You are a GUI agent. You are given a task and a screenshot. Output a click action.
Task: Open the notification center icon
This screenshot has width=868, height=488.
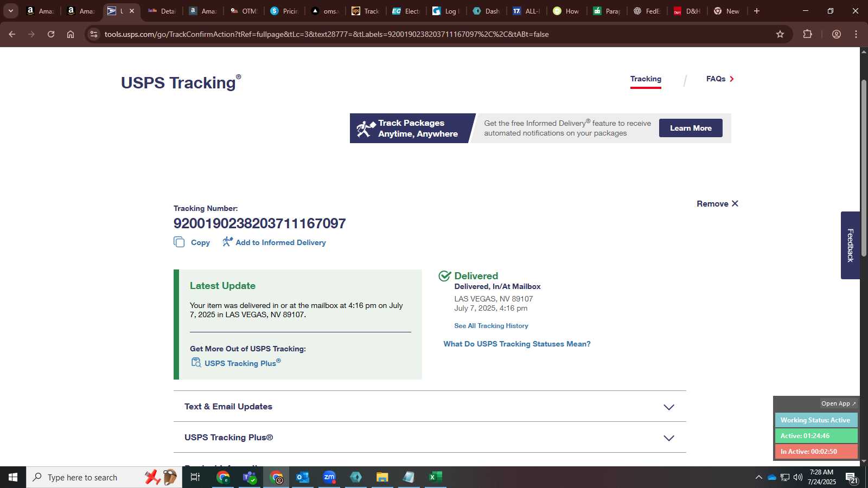click(x=851, y=478)
